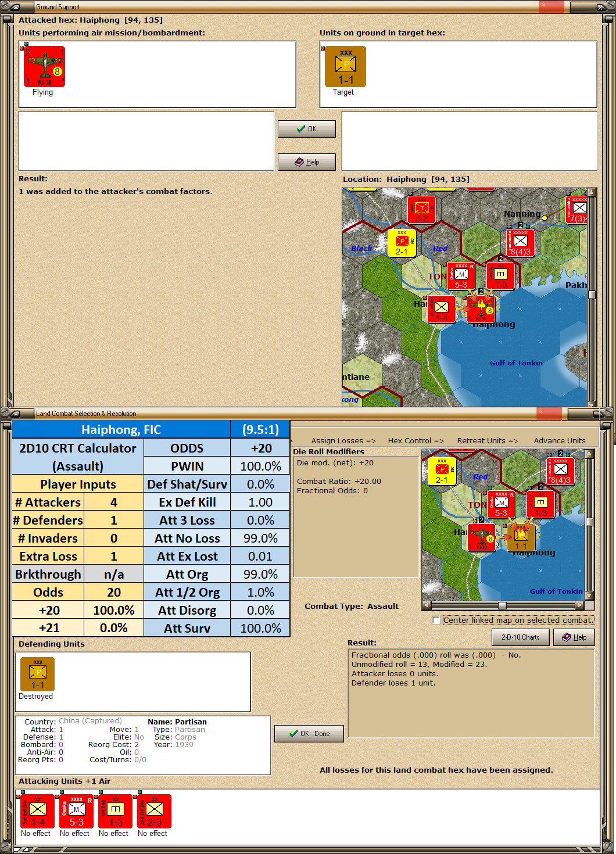Select the 2-3 infantry attacking unit

154,812
